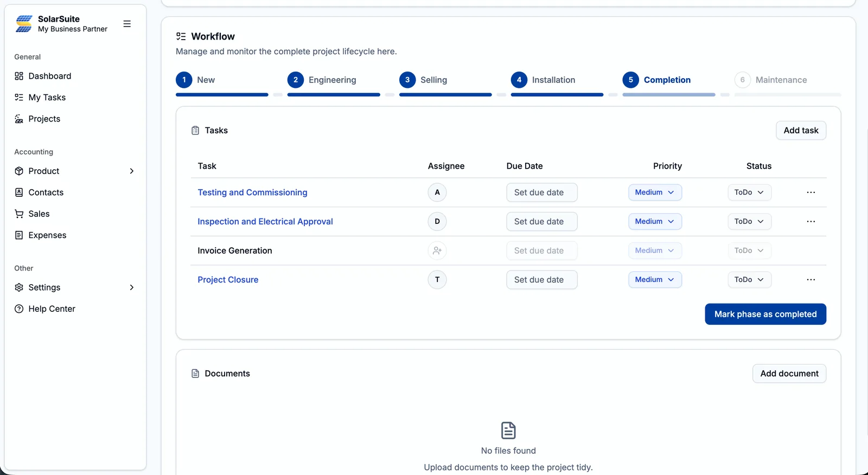Click the Tasks clipboard icon

(195, 131)
